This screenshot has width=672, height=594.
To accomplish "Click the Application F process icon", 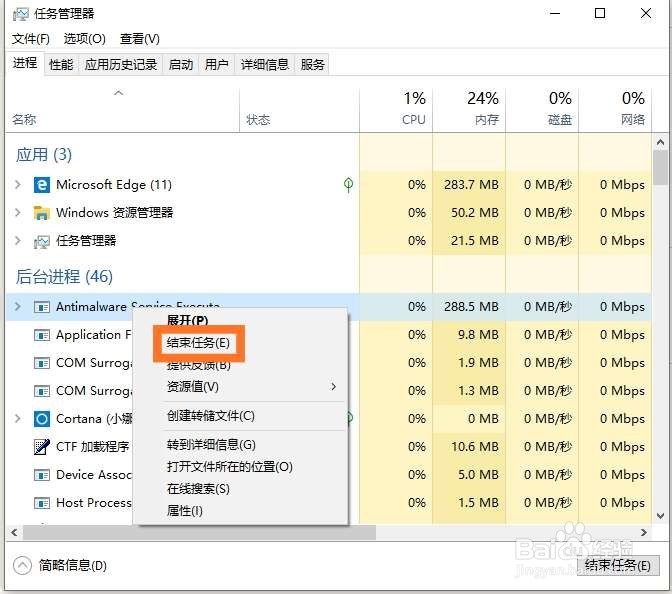I will click(42, 335).
